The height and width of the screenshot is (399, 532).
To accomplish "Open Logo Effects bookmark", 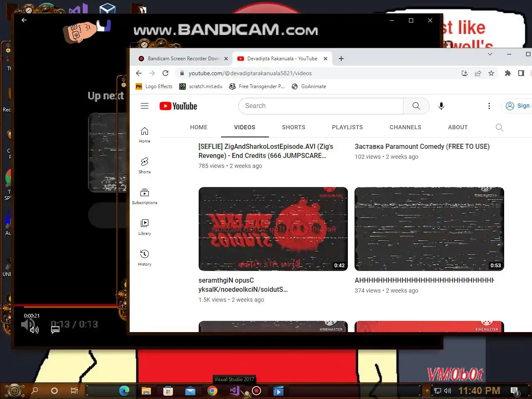I will pyautogui.click(x=154, y=86).
